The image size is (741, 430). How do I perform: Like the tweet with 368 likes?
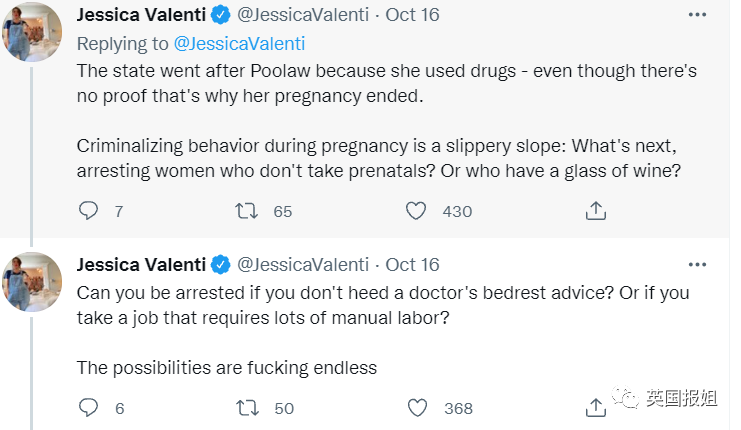pyautogui.click(x=416, y=408)
